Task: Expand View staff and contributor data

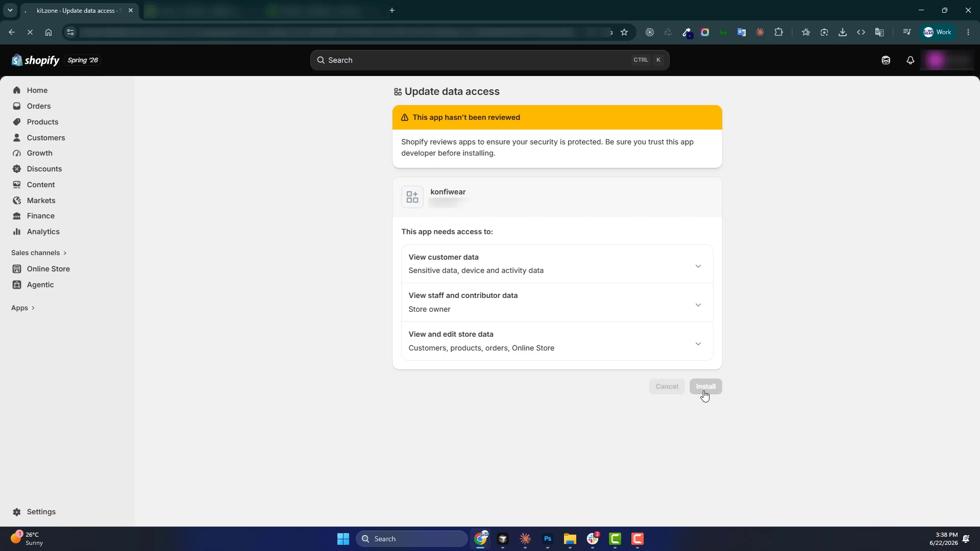Action: [557, 303]
